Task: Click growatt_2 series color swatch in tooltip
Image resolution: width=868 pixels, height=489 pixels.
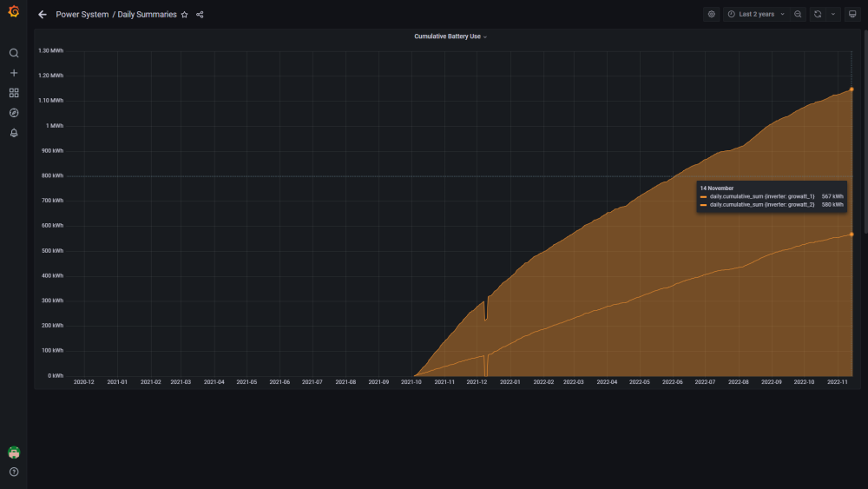Action: pos(703,205)
